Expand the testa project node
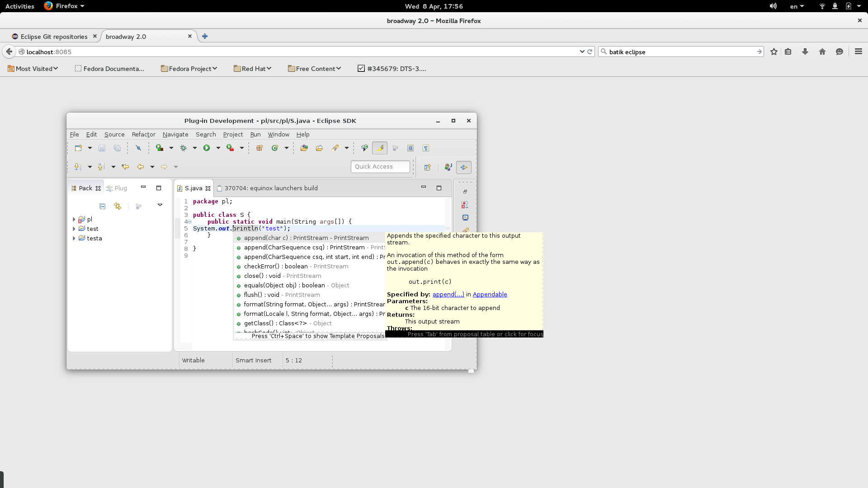This screenshot has width=868, height=488. [x=74, y=238]
